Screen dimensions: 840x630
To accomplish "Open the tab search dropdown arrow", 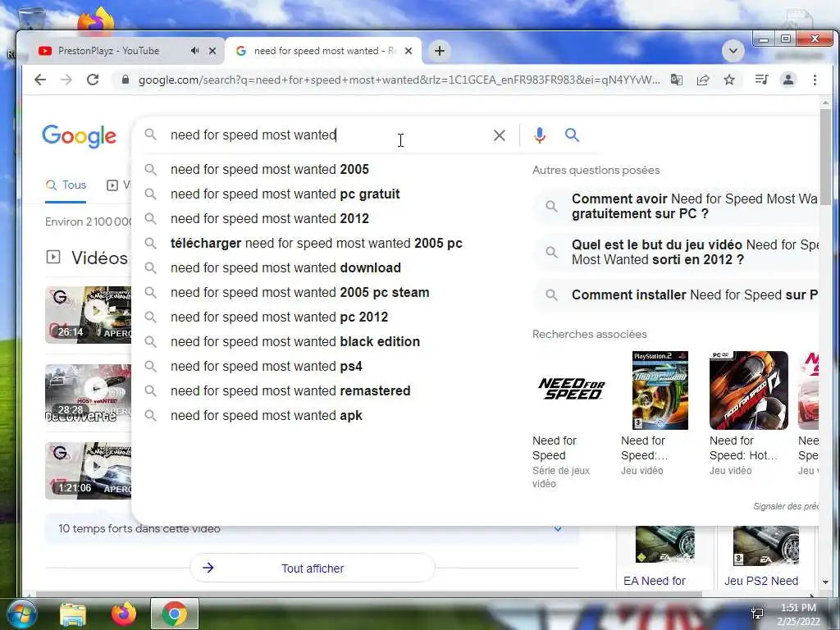I will point(733,51).
